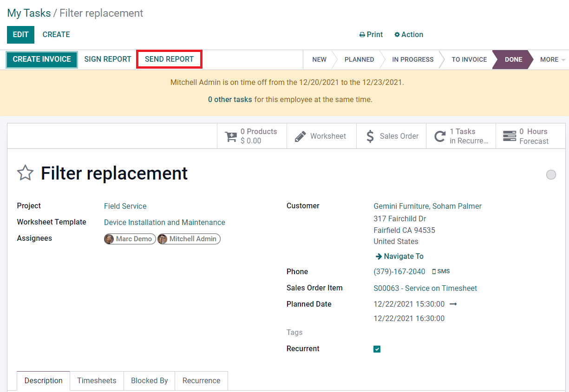Click the time off notice text
The height and width of the screenshot is (392, 569).
287,83
